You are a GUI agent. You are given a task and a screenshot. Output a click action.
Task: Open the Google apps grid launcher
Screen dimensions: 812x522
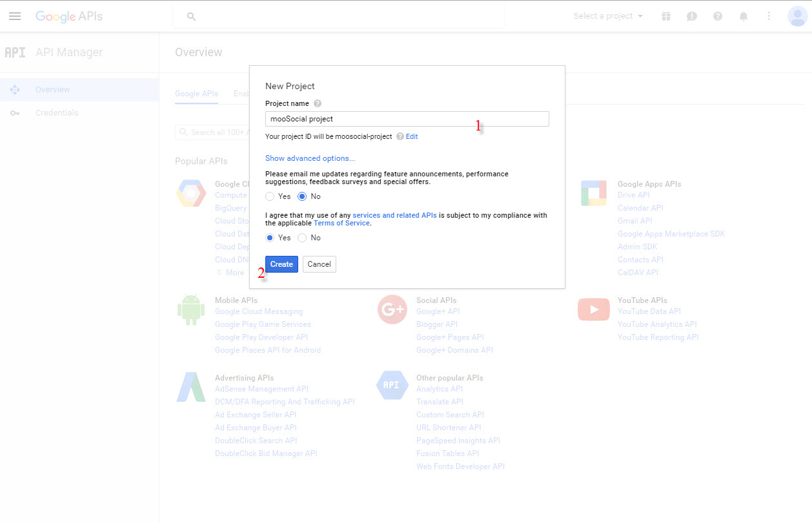(665, 16)
